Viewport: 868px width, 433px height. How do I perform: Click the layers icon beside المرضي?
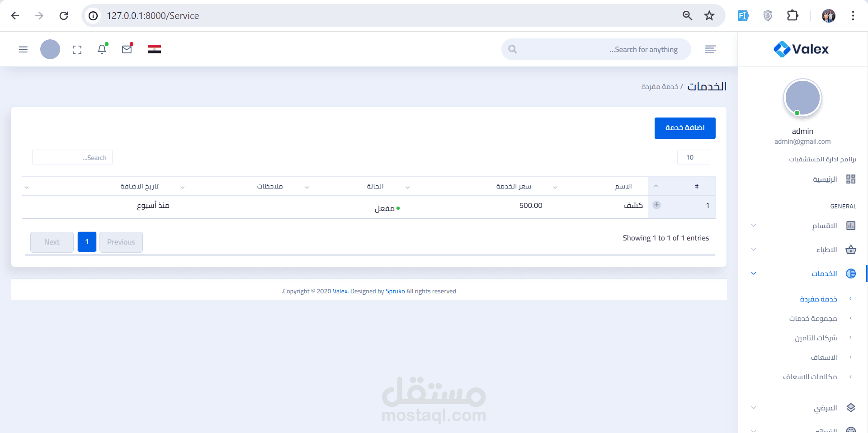(851, 408)
